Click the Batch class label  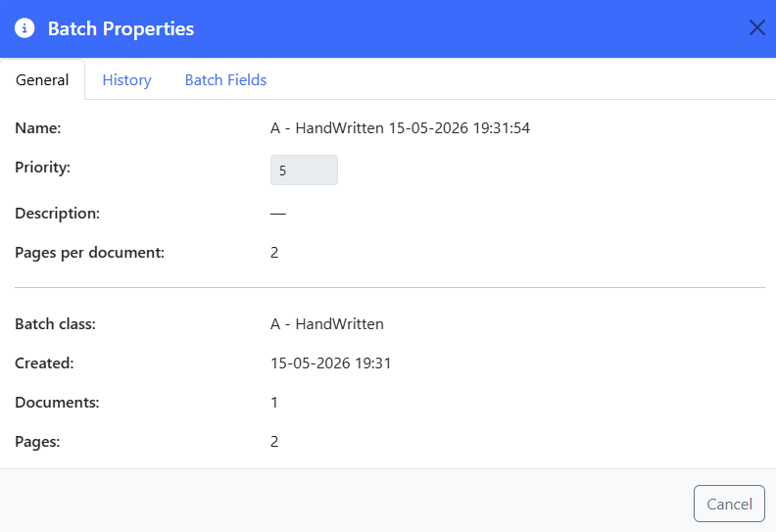pos(56,324)
